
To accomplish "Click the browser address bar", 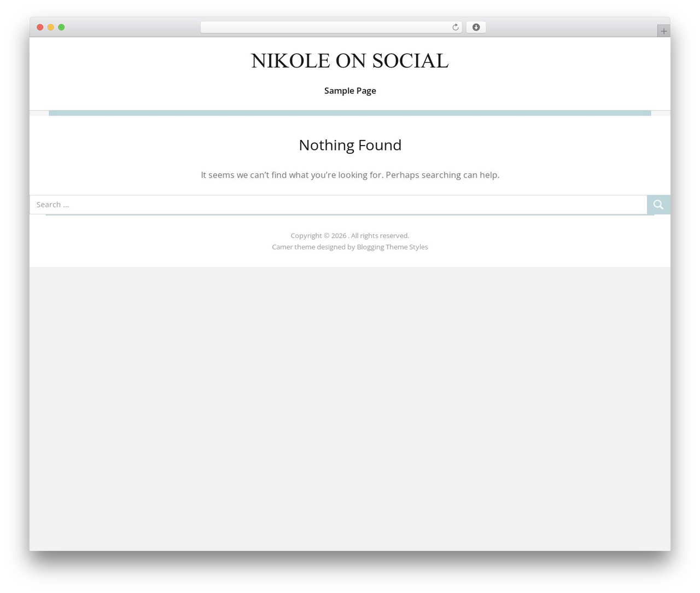I will 331,27.
